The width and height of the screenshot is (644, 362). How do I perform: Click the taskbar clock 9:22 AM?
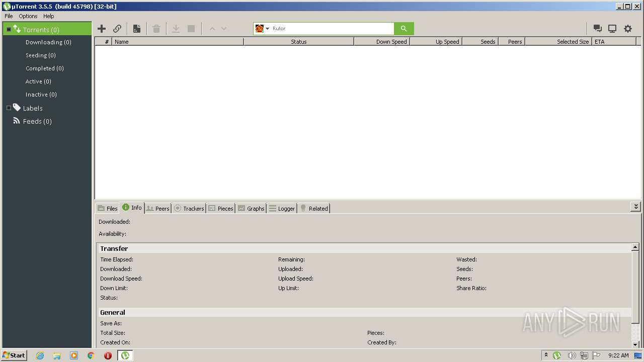(x=618, y=355)
